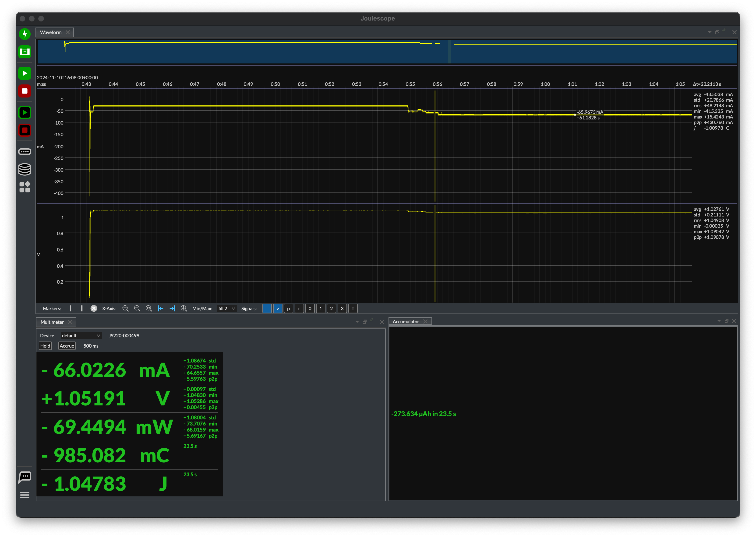Viewport: 756px width, 537px height.
Task: Detach the Multimeter panel group
Action: 365,322
